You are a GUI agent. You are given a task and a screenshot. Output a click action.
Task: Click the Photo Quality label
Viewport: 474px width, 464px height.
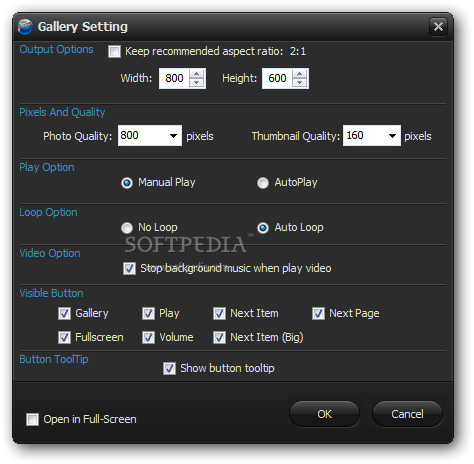[78, 136]
